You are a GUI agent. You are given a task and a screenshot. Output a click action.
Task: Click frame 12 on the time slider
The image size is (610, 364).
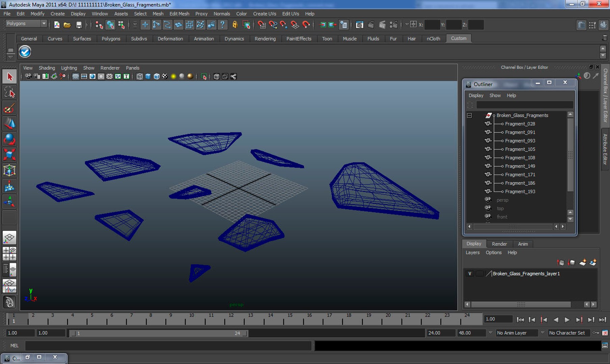click(x=231, y=318)
